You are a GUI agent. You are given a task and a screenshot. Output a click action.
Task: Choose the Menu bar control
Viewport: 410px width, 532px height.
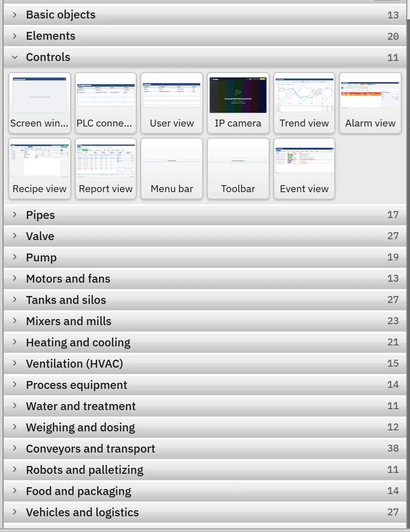172,168
